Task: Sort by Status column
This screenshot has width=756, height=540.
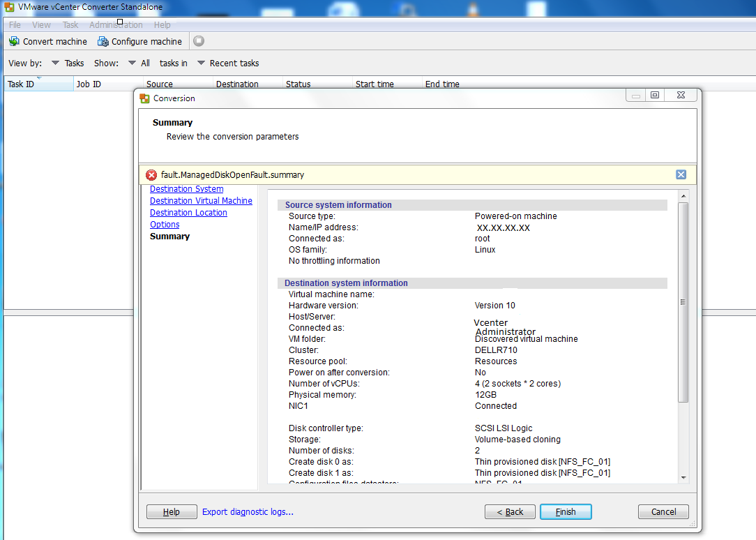Action: (317, 84)
